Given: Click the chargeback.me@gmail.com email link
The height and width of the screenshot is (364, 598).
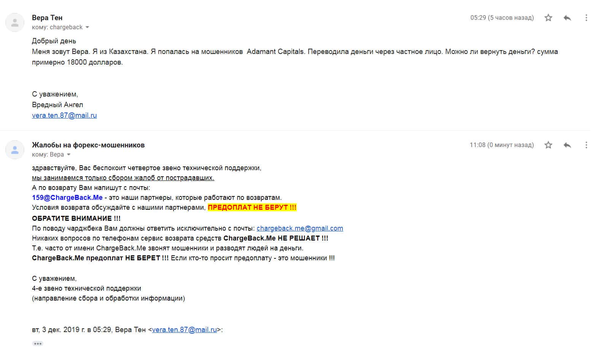Looking at the screenshot, I should 300,228.
